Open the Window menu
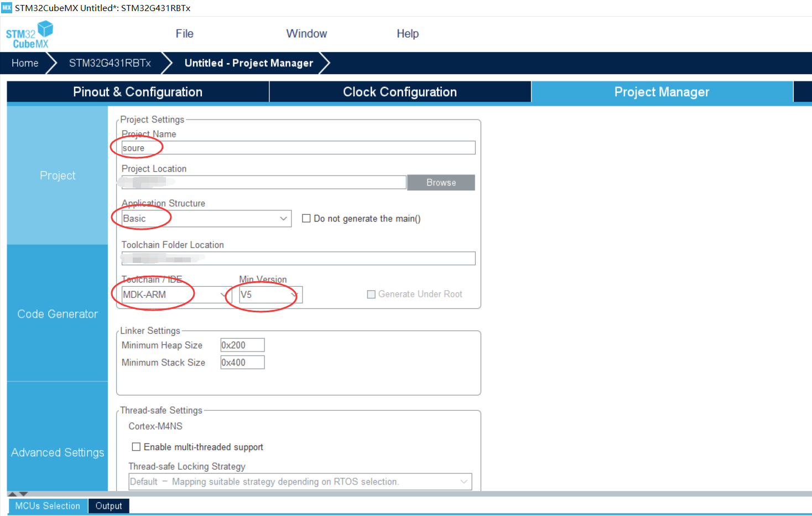 pyautogui.click(x=306, y=34)
